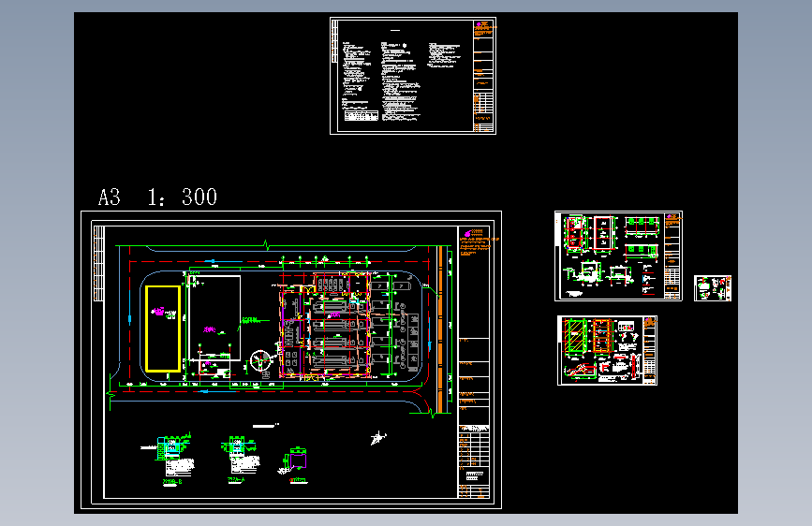812x526 pixels.
Task: Select the large site plan sheet
Action: tap(291, 359)
